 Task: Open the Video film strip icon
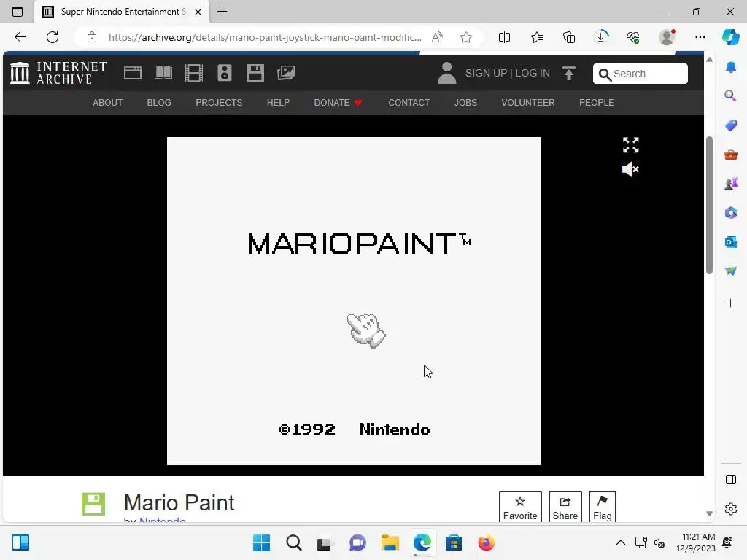[x=194, y=73]
